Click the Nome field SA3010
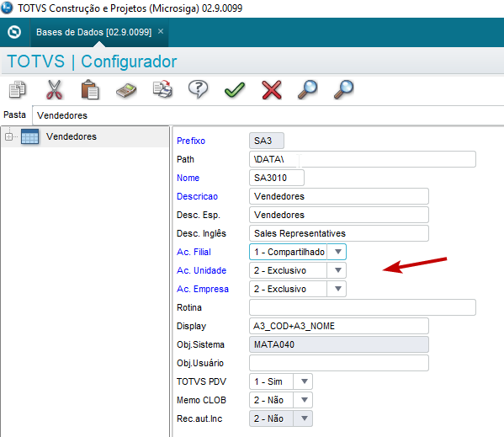 click(x=277, y=178)
